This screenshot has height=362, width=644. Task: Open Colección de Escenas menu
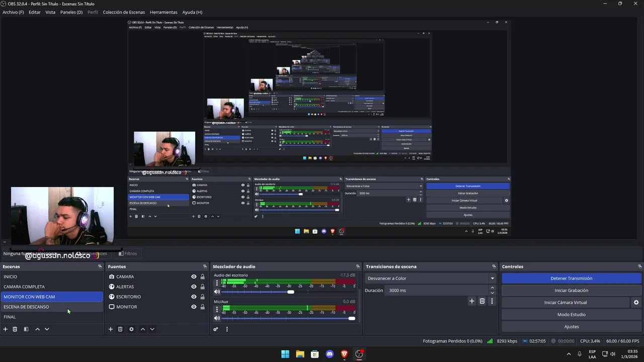pyautogui.click(x=124, y=12)
